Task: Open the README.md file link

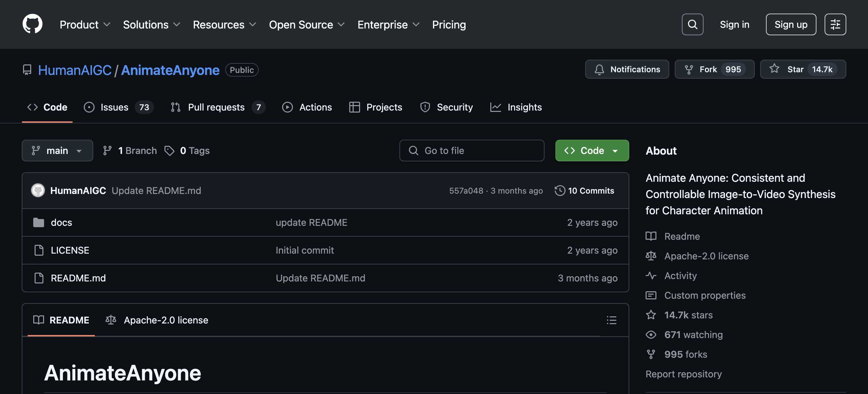Action: [x=78, y=278]
